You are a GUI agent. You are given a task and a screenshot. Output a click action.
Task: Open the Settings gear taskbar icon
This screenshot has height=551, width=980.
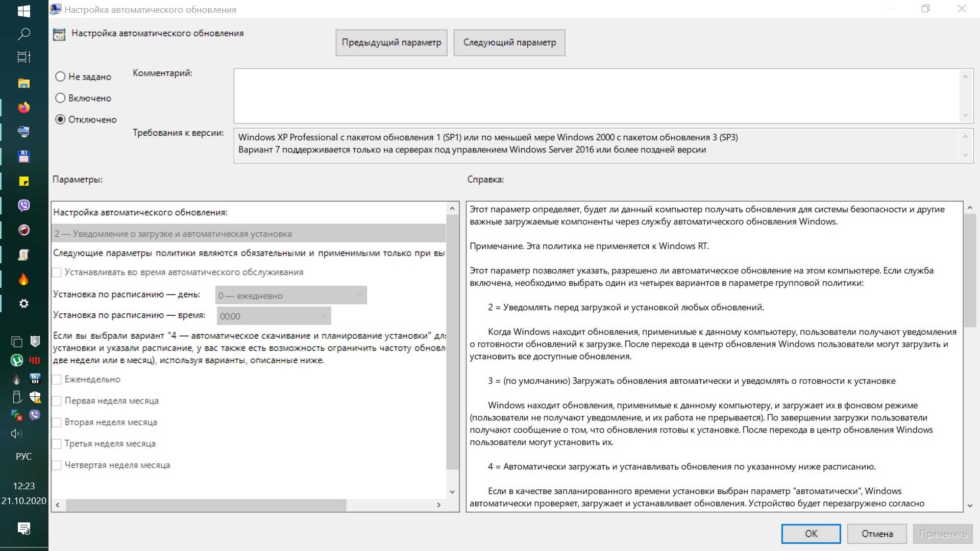point(23,304)
